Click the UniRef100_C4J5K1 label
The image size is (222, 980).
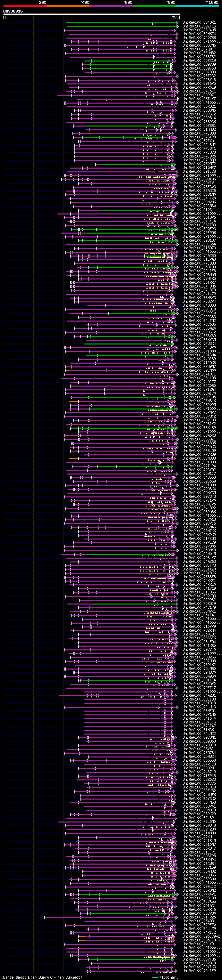[x=199, y=91]
